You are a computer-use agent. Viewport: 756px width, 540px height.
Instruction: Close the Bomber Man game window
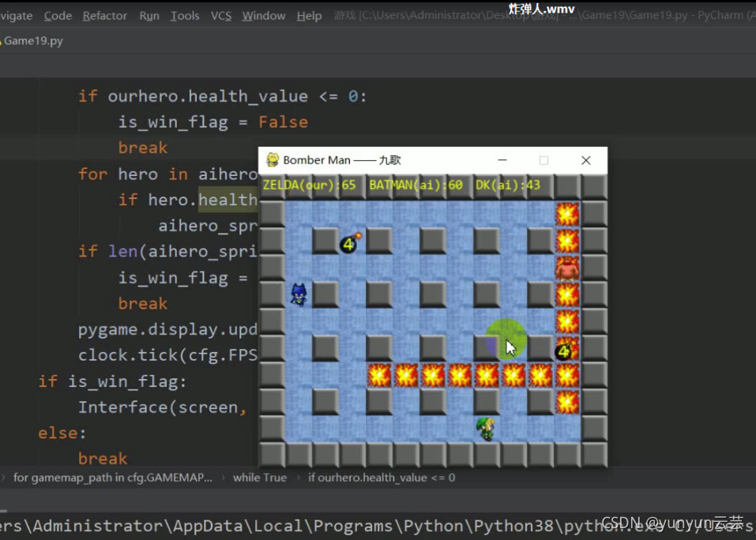(x=586, y=160)
